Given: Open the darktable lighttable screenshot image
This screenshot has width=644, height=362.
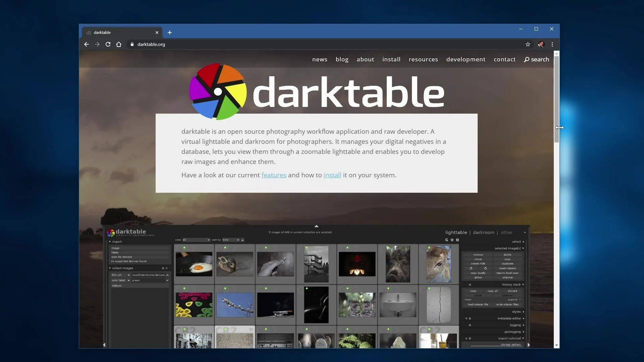Looking at the screenshot, I should point(316,287).
